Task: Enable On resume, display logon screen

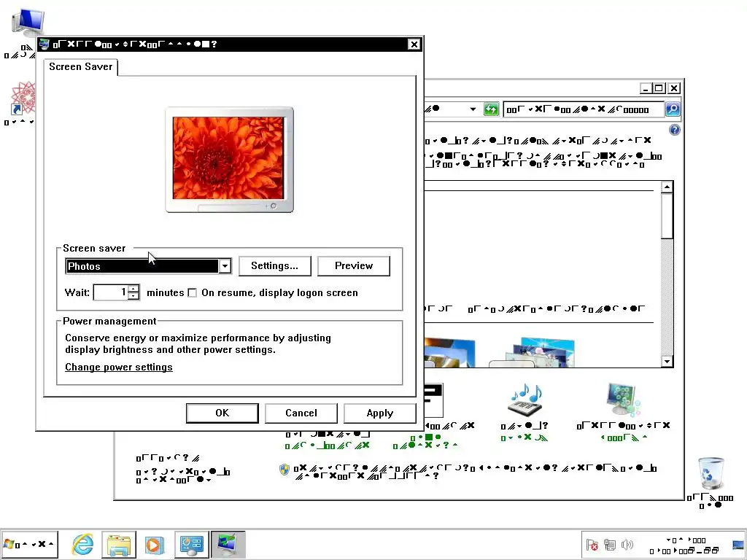Action: (192, 293)
